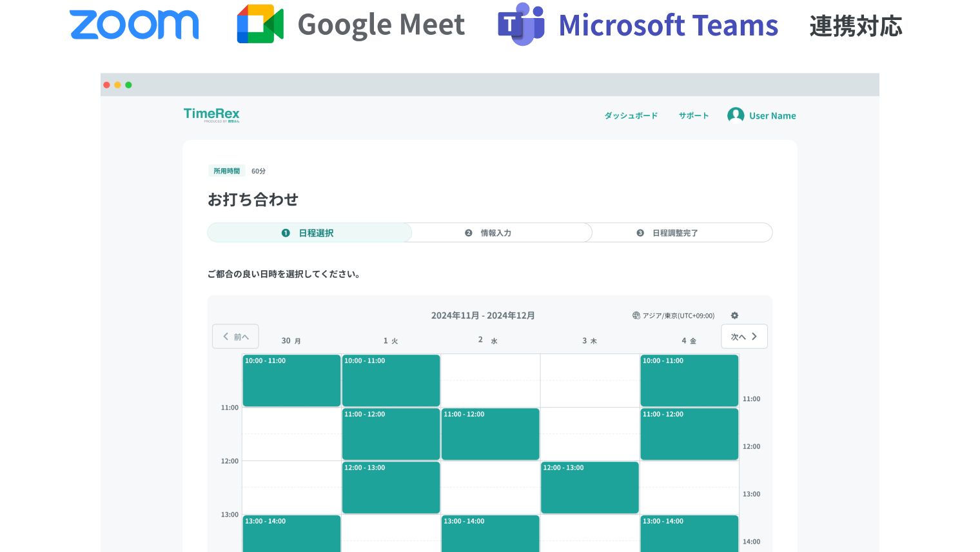980x552 pixels.
Task: Click the 4 金 column header
Action: click(689, 340)
